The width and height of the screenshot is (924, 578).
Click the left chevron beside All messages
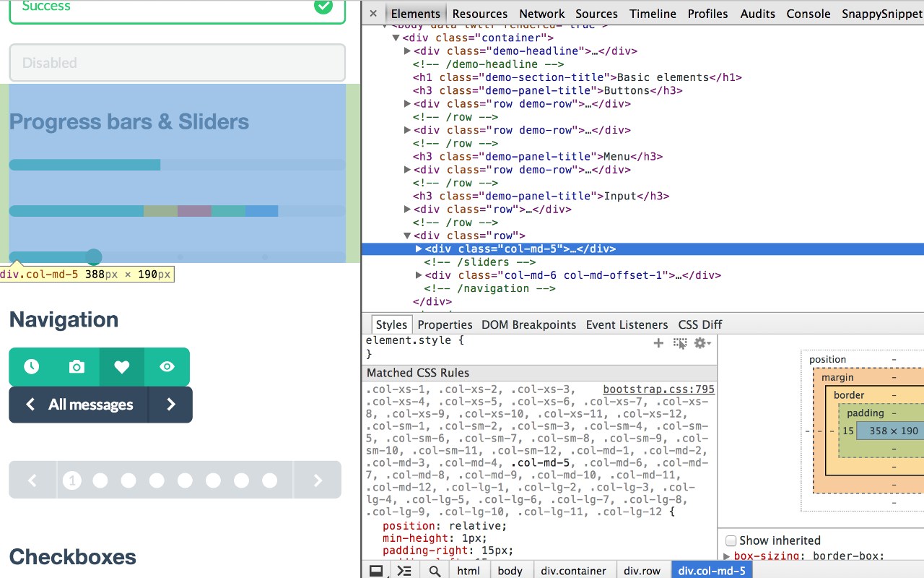coord(30,405)
